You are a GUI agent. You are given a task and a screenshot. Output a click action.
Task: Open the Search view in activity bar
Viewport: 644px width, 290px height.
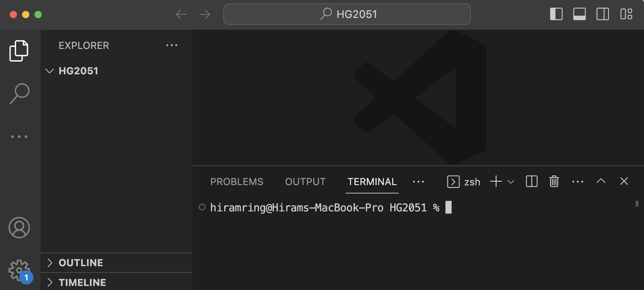(19, 93)
